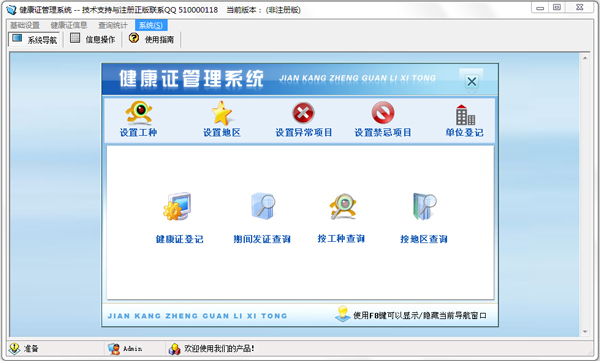Open the 系统(S) menu

(151, 25)
